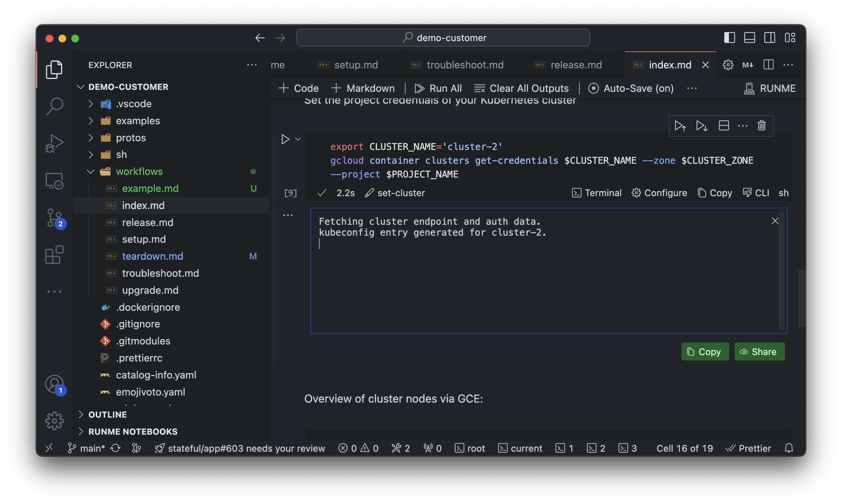The height and width of the screenshot is (504, 842).
Task: Configure the set-cluster cell
Action: pos(659,193)
